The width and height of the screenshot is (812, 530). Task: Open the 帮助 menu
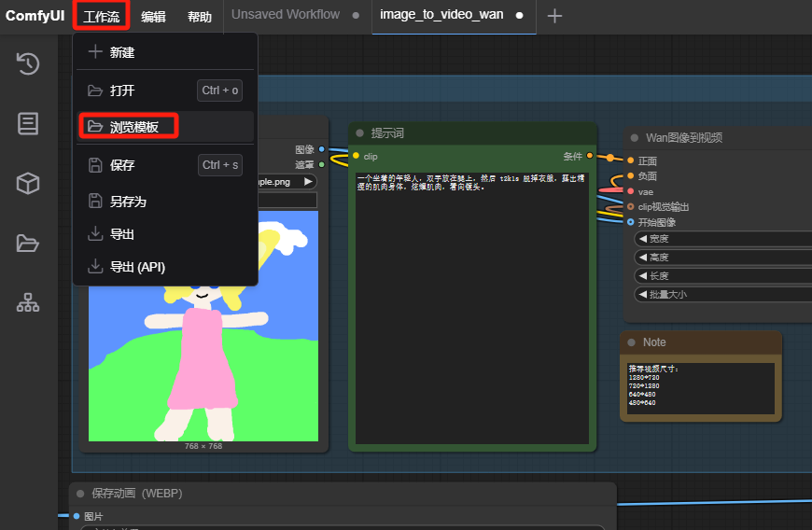pyautogui.click(x=200, y=17)
